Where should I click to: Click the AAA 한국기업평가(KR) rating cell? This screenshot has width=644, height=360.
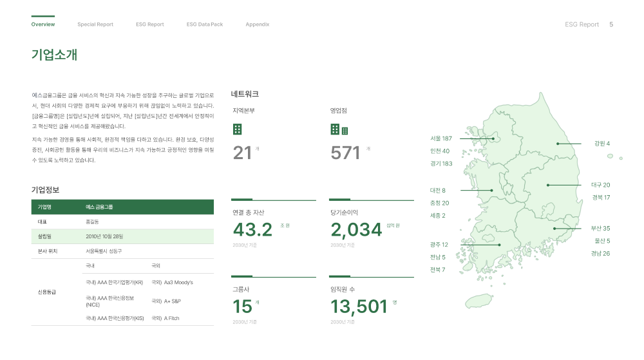click(114, 283)
